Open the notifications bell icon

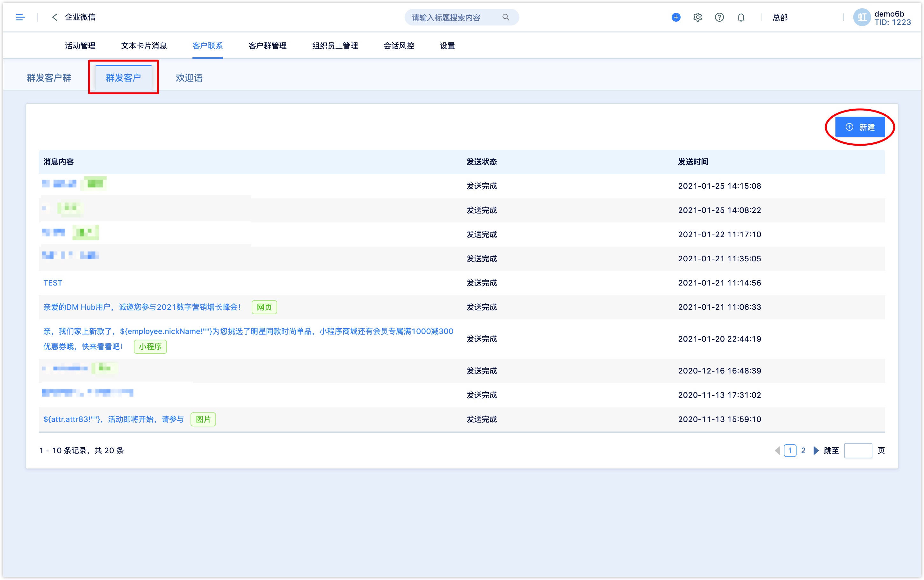click(x=741, y=17)
